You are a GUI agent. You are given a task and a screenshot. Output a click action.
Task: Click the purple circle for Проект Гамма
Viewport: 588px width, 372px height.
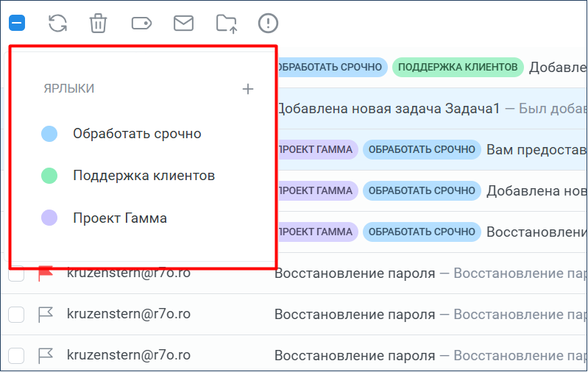(49, 218)
